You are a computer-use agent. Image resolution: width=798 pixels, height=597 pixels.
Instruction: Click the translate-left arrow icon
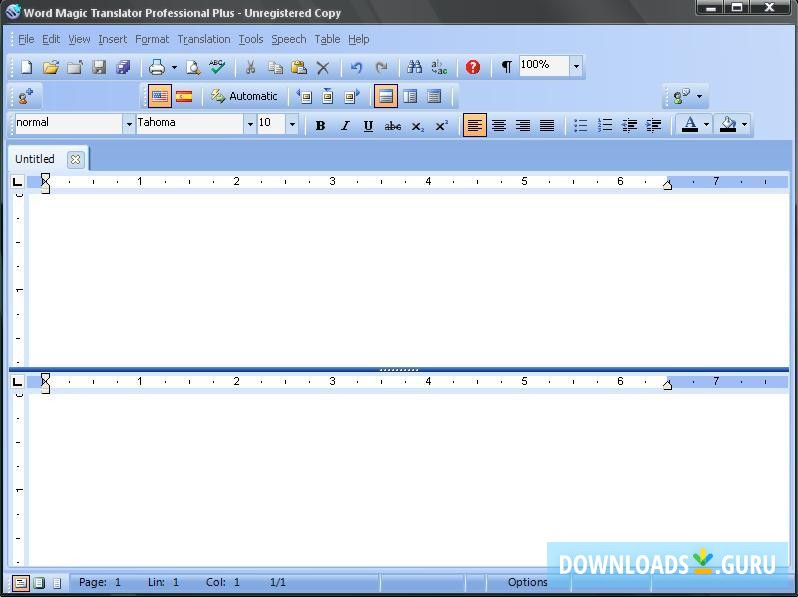pos(304,96)
